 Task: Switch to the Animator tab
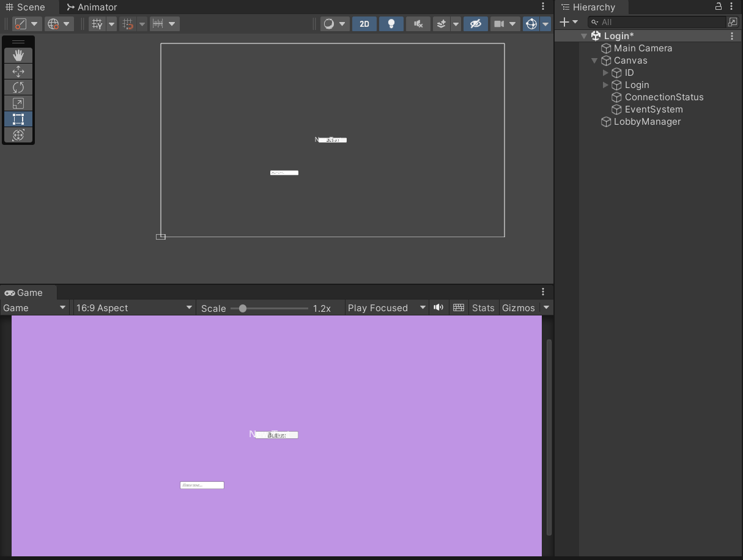point(92,7)
